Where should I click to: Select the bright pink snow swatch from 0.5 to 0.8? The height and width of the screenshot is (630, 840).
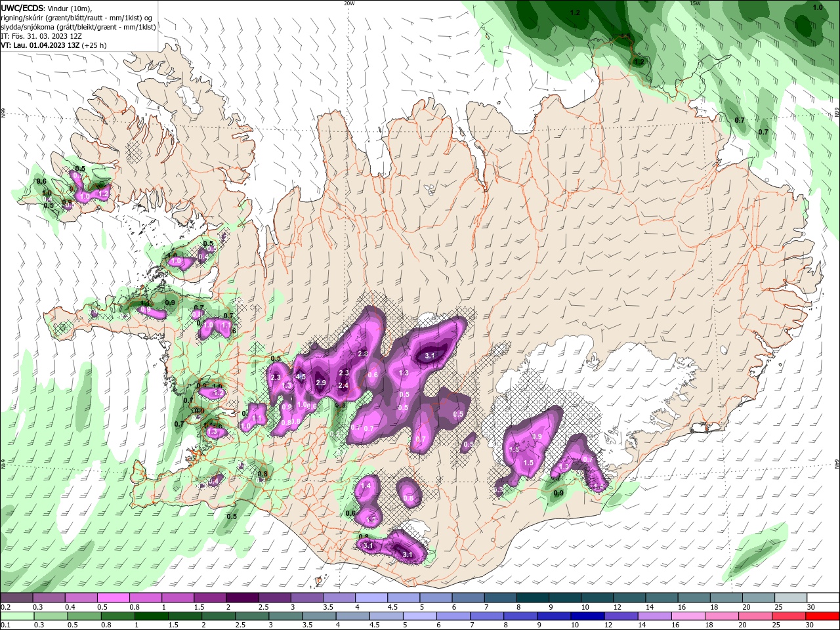(x=113, y=598)
